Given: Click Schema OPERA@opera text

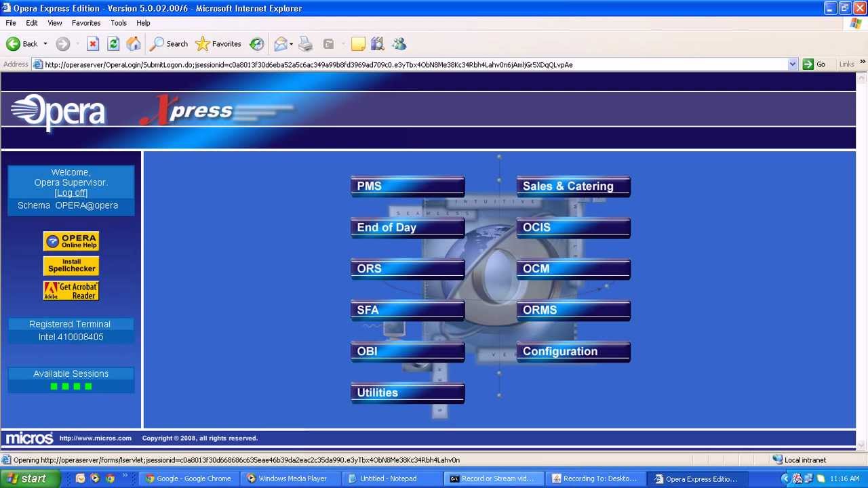Looking at the screenshot, I should point(68,205).
